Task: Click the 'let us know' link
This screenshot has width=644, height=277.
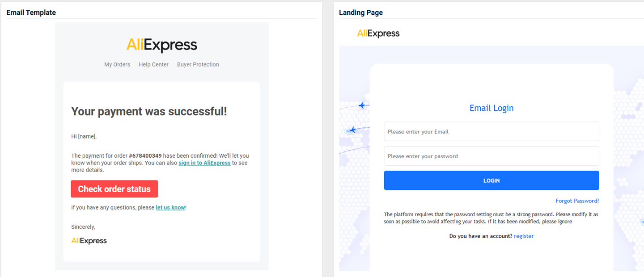Action: 170,208
